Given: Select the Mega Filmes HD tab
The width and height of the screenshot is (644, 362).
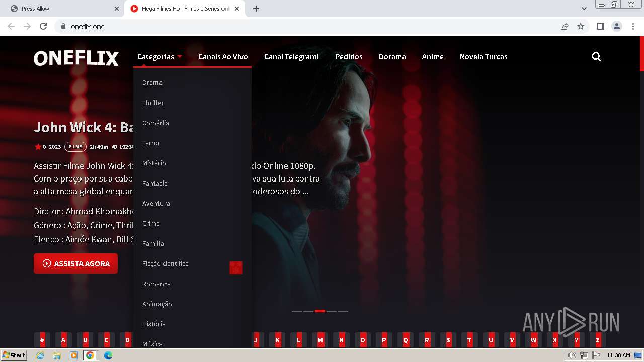Looking at the screenshot, I should pos(184,9).
